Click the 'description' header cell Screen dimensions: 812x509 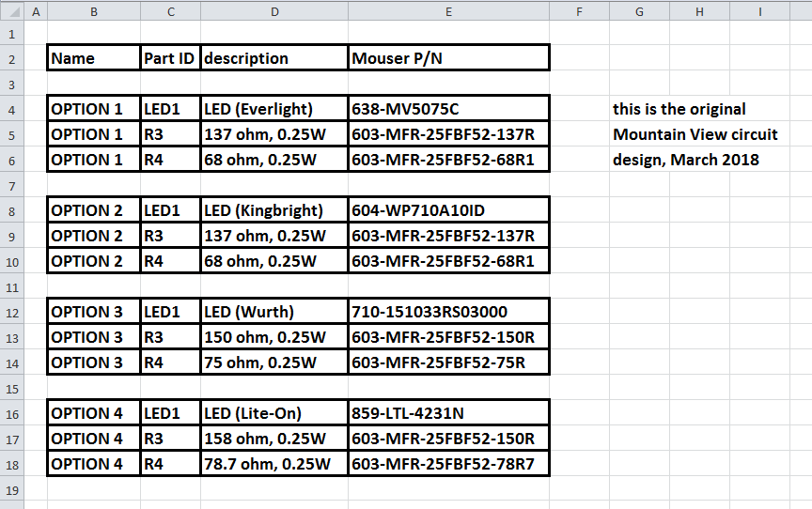point(274,58)
